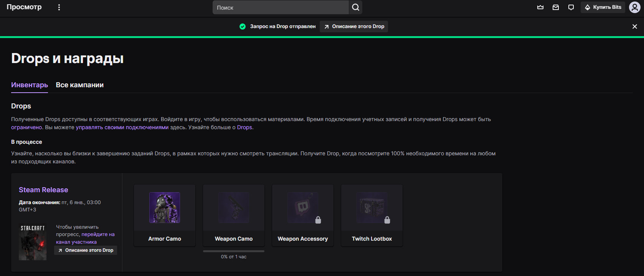Screen dimensions: 644x276
Task: Open Drop description from notification banner
Action: click(354, 27)
